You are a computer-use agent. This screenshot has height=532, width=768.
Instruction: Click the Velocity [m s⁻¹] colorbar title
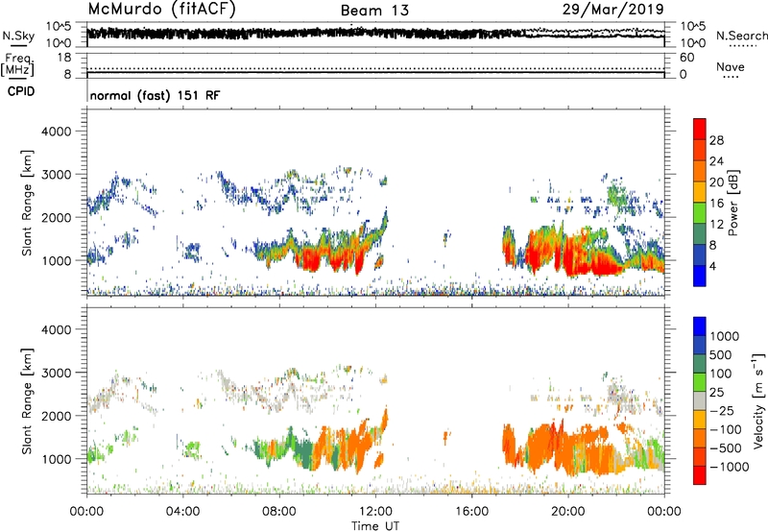758,401
